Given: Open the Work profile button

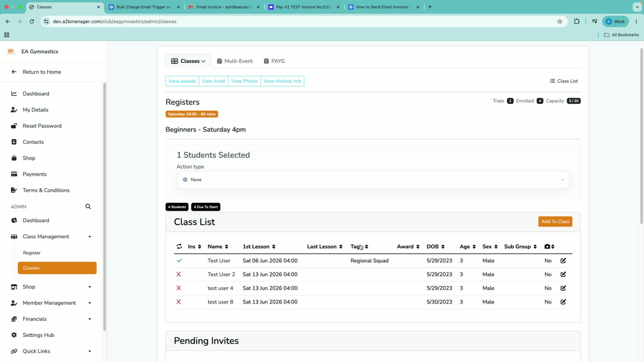Looking at the screenshot, I should (x=615, y=21).
